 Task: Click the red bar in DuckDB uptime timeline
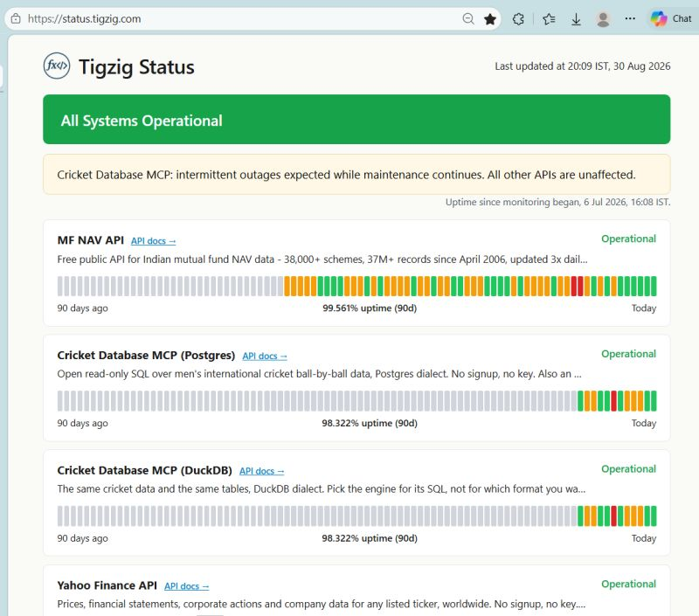614,516
